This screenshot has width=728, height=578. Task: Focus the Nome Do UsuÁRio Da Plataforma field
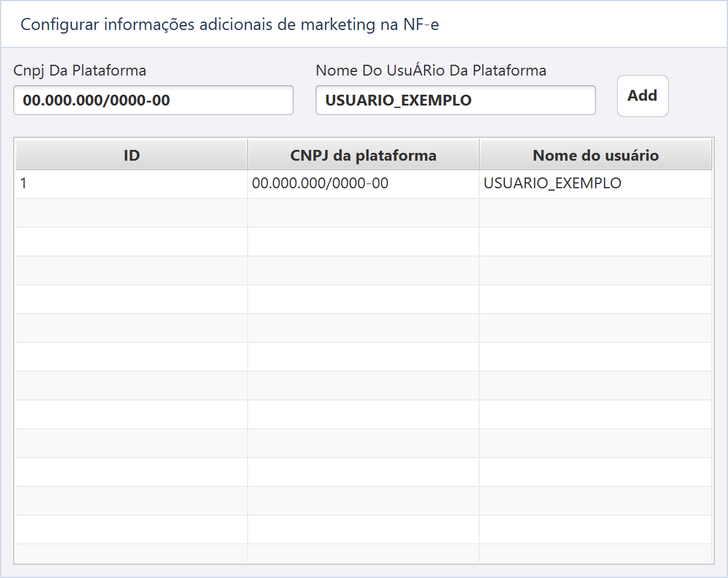(x=456, y=100)
